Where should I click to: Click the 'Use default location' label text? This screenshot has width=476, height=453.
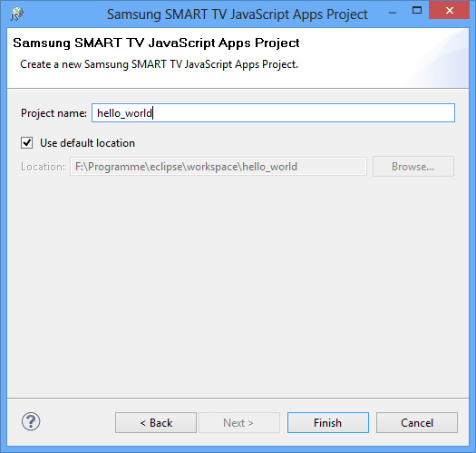(87, 143)
